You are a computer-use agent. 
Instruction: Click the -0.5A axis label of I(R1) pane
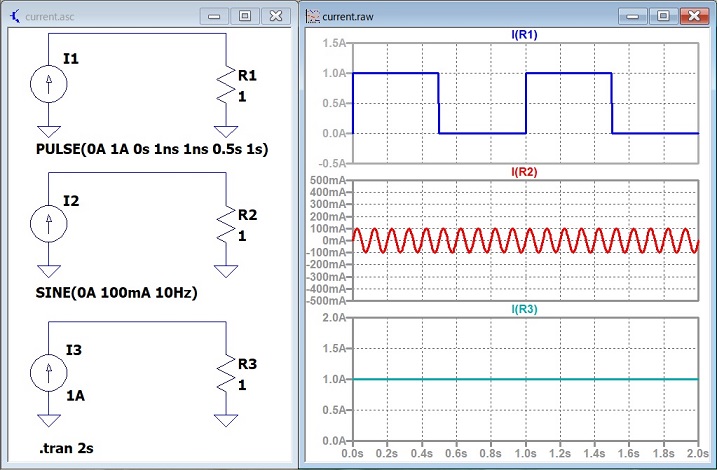click(333, 163)
